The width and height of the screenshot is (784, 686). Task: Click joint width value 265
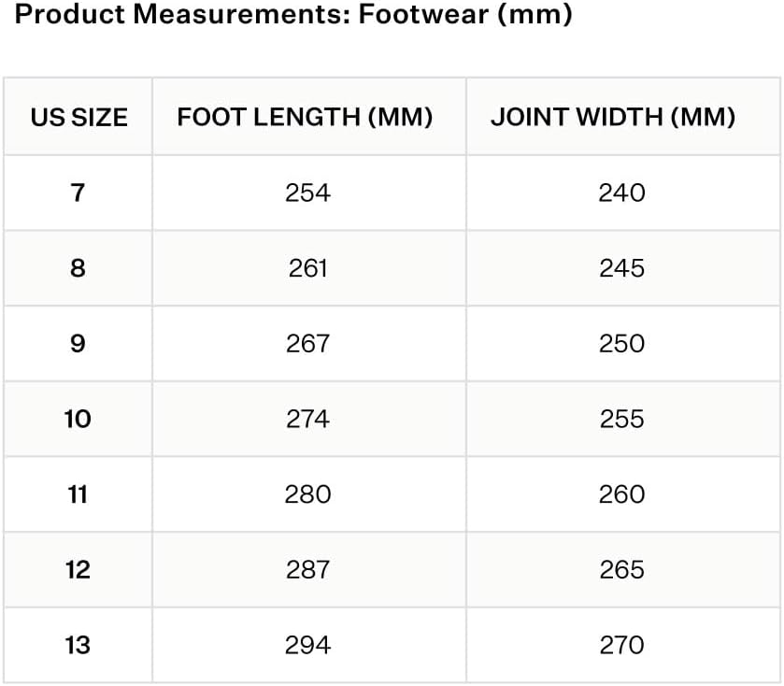pyautogui.click(x=621, y=569)
